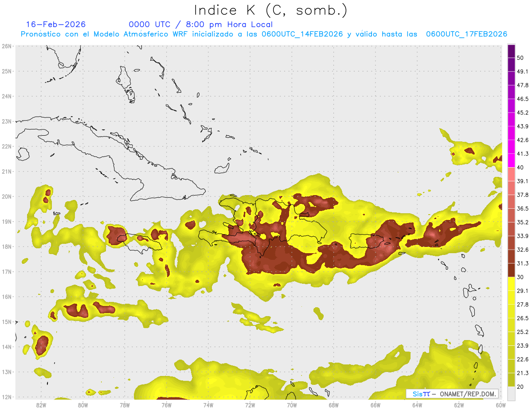Click the colorbar value "37.8"
Viewport: 532px width, 411px height.
tap(523, 195)
